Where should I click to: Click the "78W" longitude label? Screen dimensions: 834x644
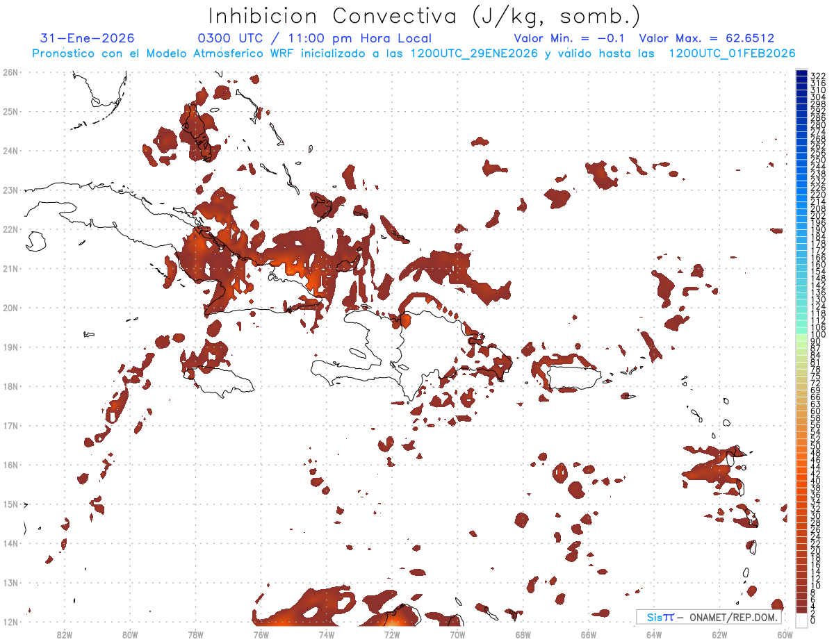(195, 634)
